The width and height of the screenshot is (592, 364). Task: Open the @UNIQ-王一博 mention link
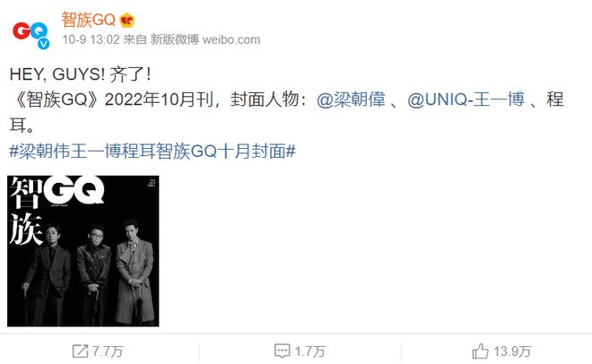pyautogui.click(x=466, y=100)
